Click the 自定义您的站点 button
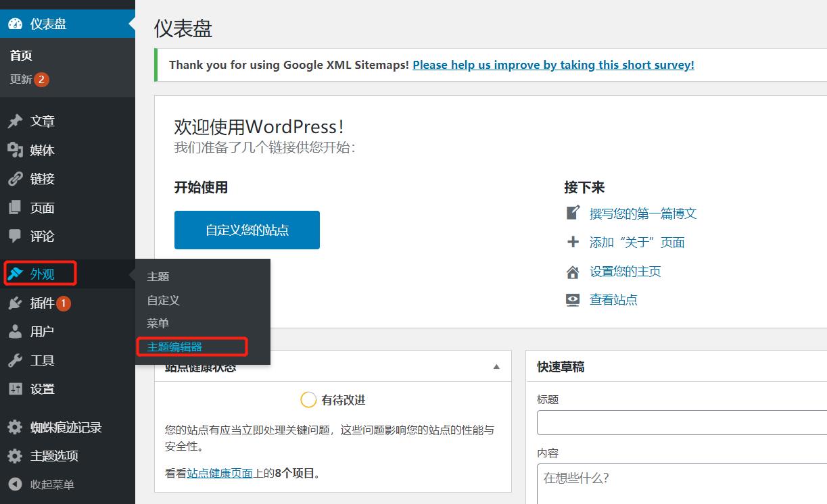This screenshot has height=504, width=827. [x=246, y=230]
